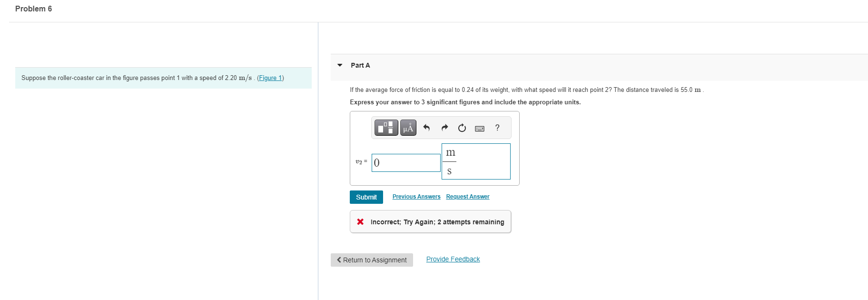Screen dimensions: 868x300
Task: Open the Provide Feedback link
Action: coord(453,259)
